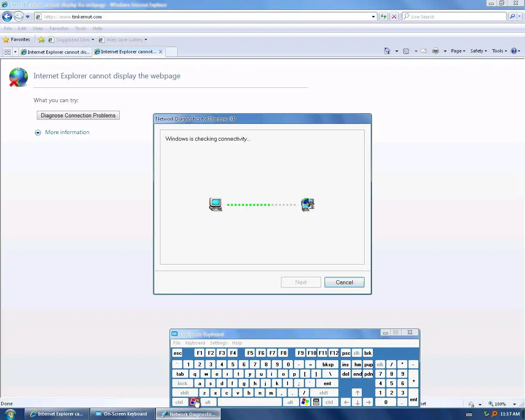Click the browser Forward arrow button
525x420 pixels.
click(18, 17)
